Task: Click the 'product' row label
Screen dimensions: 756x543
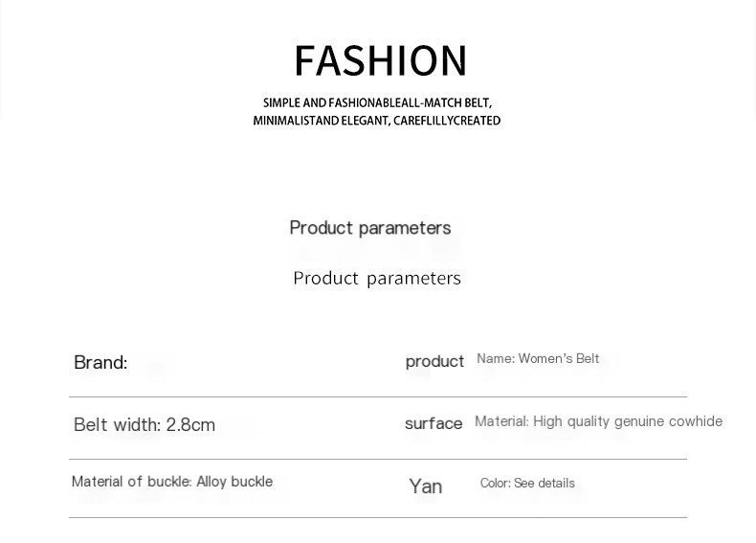Action: (434, 361)
